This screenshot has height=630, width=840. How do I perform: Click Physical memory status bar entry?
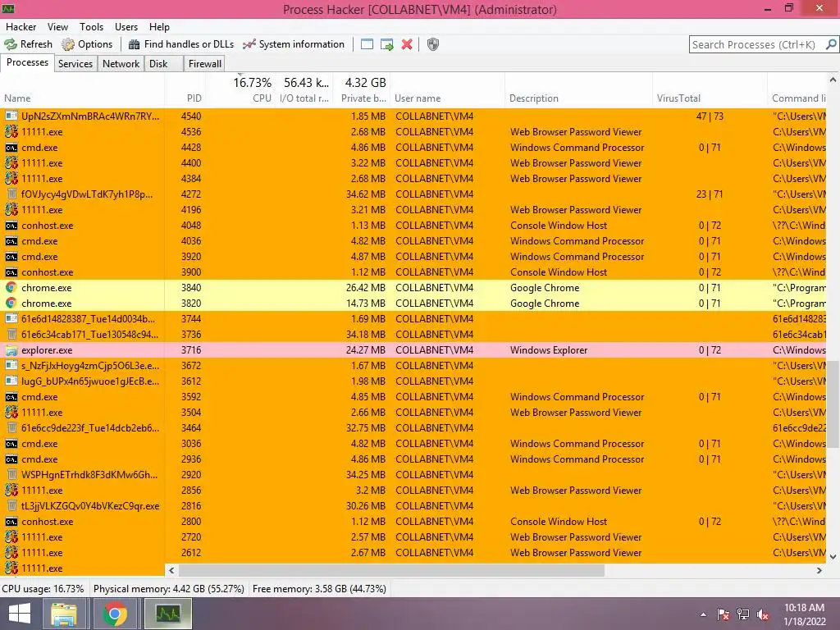[x=169, y=589]
